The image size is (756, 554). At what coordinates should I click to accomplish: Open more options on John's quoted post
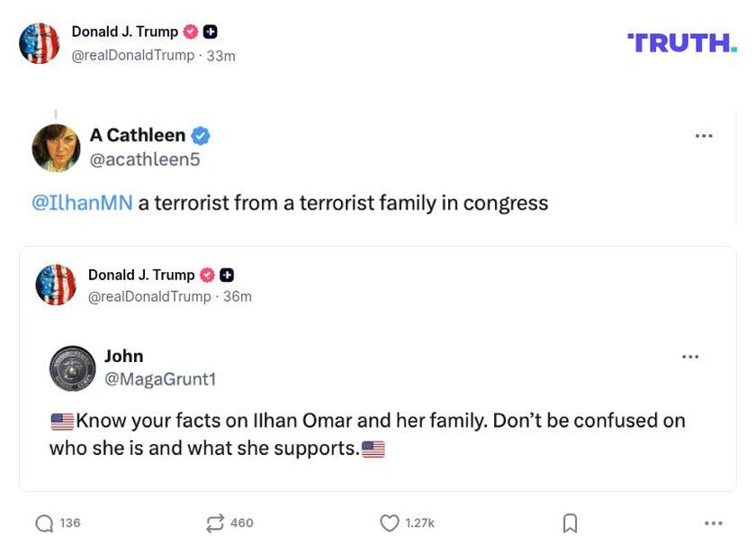pos(690,356)
